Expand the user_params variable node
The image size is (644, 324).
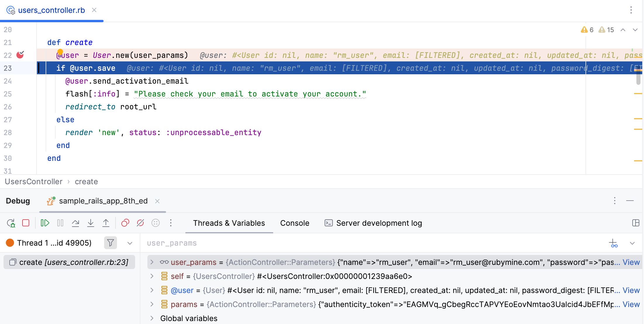point(152,262)
